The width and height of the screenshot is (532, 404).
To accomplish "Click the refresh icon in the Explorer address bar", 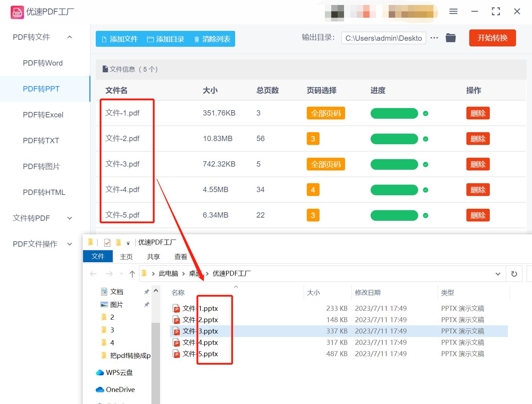I will tap(514, 273).
